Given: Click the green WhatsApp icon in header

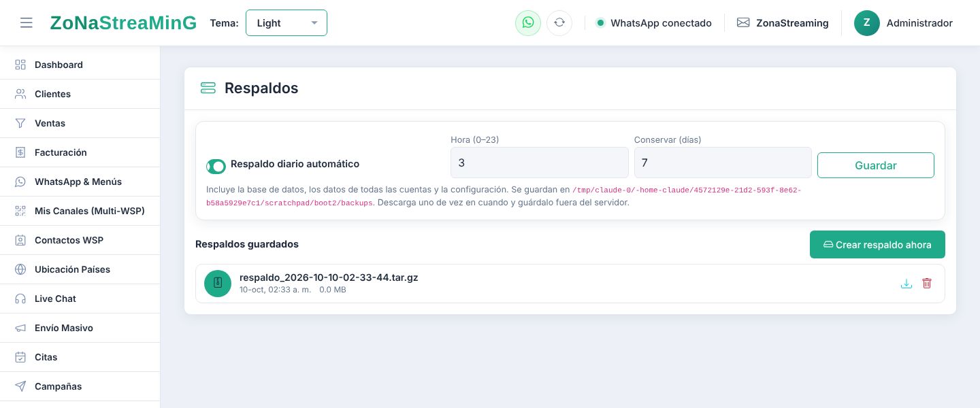Looking at the screenshot, I should tap(528, 23).
